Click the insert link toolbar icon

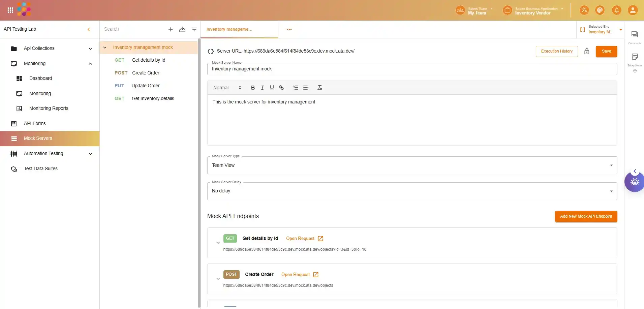(281, 88)
